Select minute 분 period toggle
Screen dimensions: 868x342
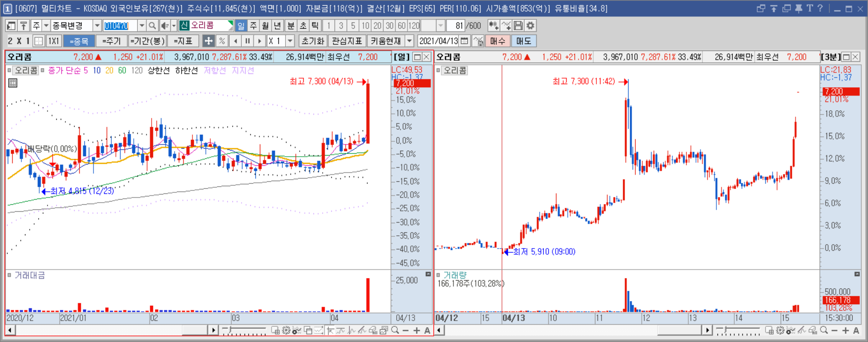point(291,26)
